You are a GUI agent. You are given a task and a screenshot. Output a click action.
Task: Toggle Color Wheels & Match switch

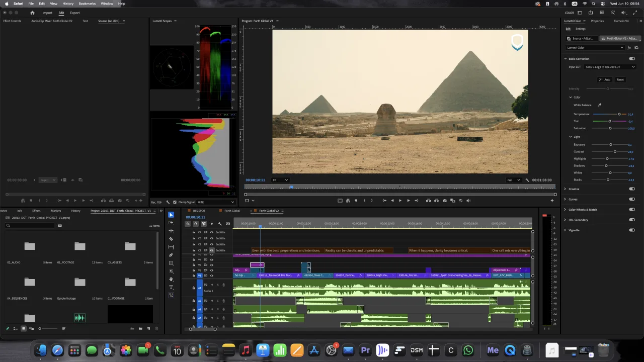point(632,210)
